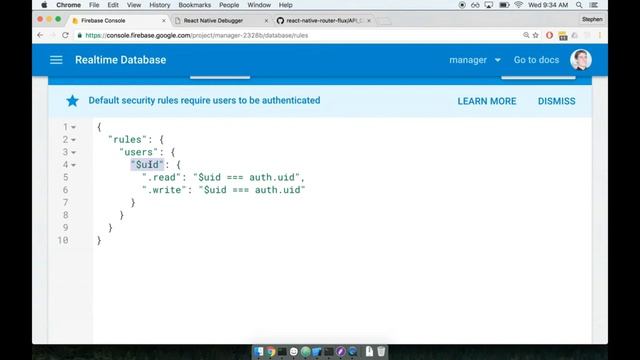This screenshot has height=360, width=640.
Task: Close the React Native Debugger tab
Action: click(x=267, y=20)
